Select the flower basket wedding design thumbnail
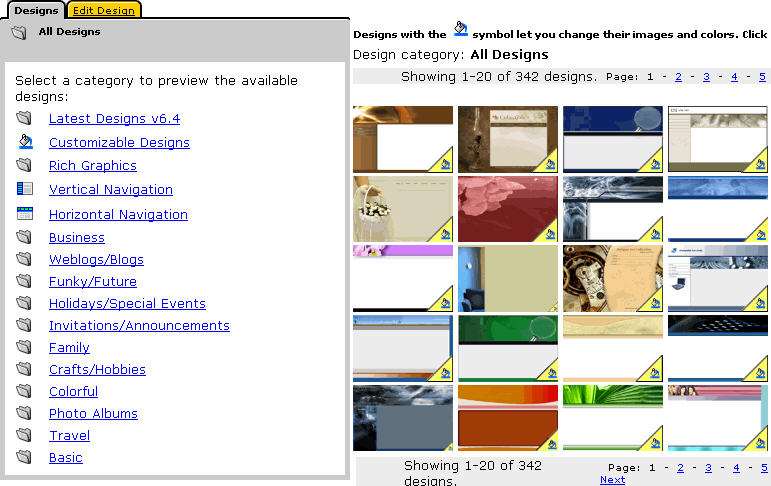 point(403,209)
